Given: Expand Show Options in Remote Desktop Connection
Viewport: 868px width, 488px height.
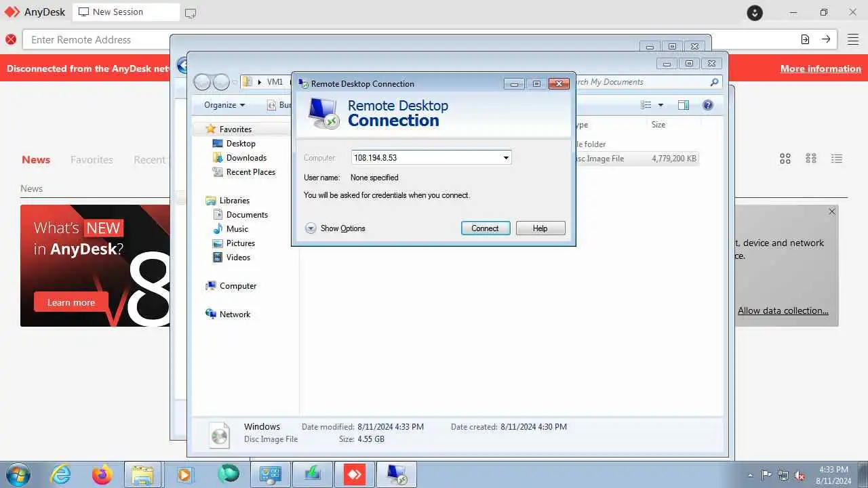Looking at the screenshot, I should click(335, 228).
